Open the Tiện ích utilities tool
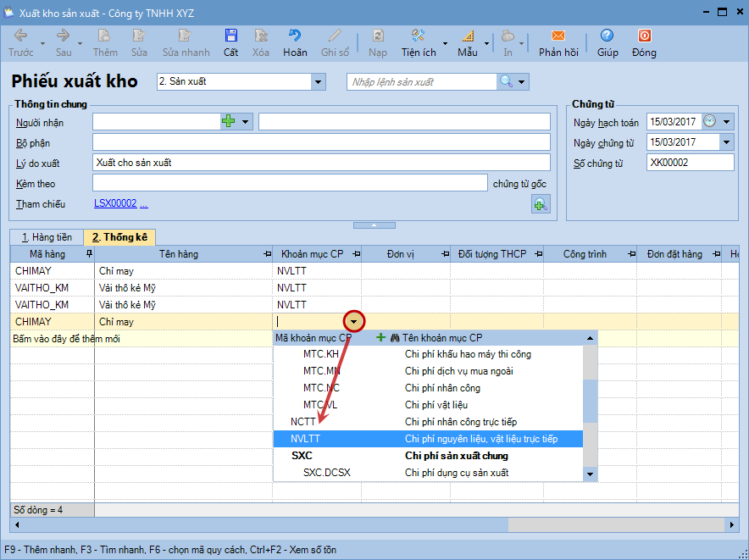 pos(419,42)
